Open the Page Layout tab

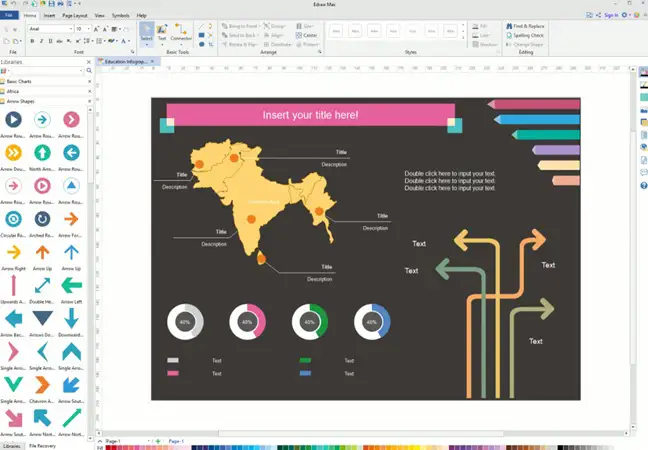coord(75,16)
